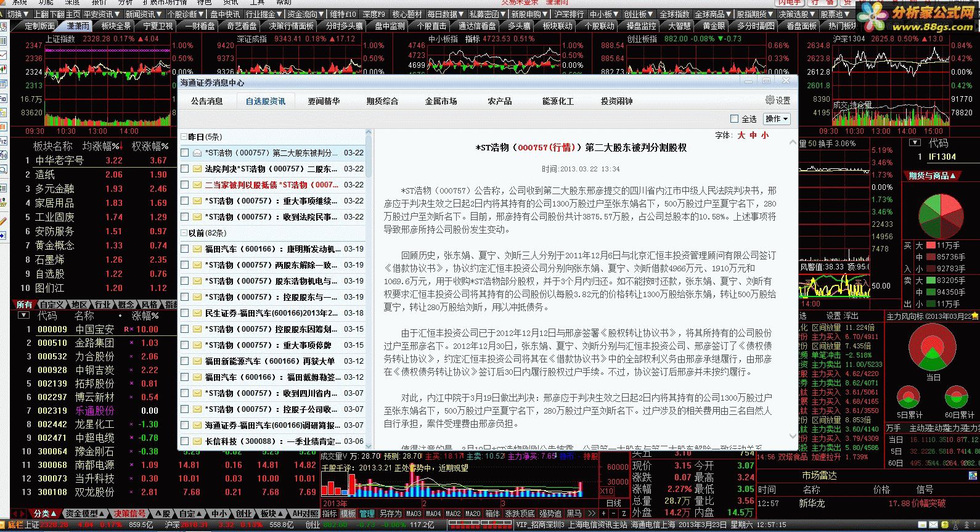Click the 期货与商品 panel header
The image size is (980, 532).
(x=932, y=176)
